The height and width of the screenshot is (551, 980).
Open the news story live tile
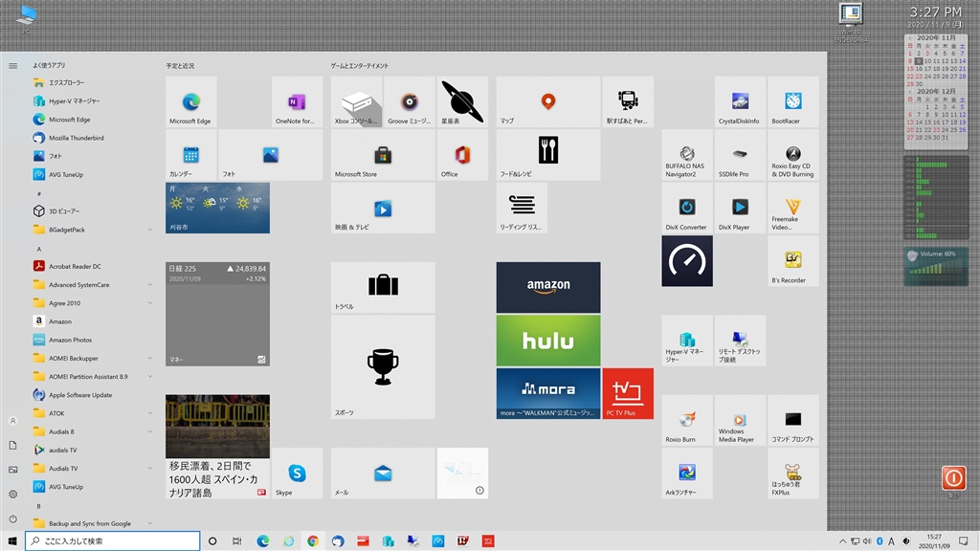tap(217, 447)
